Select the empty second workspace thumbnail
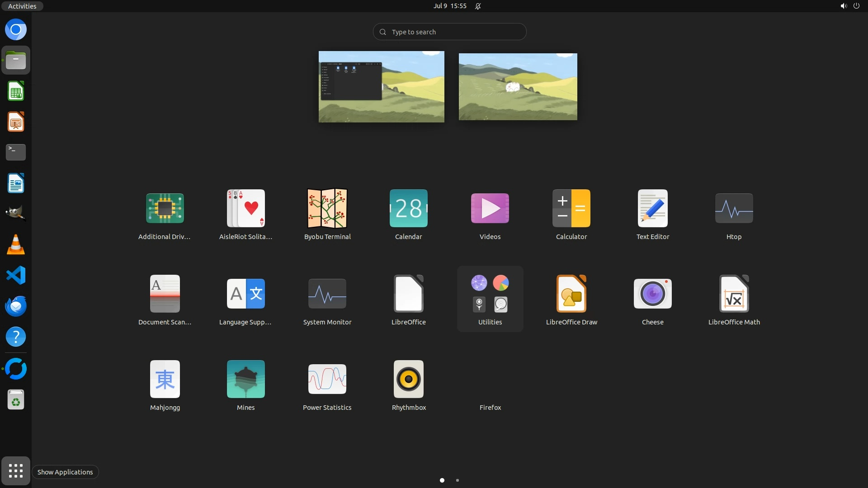 (x=518, y=87)
